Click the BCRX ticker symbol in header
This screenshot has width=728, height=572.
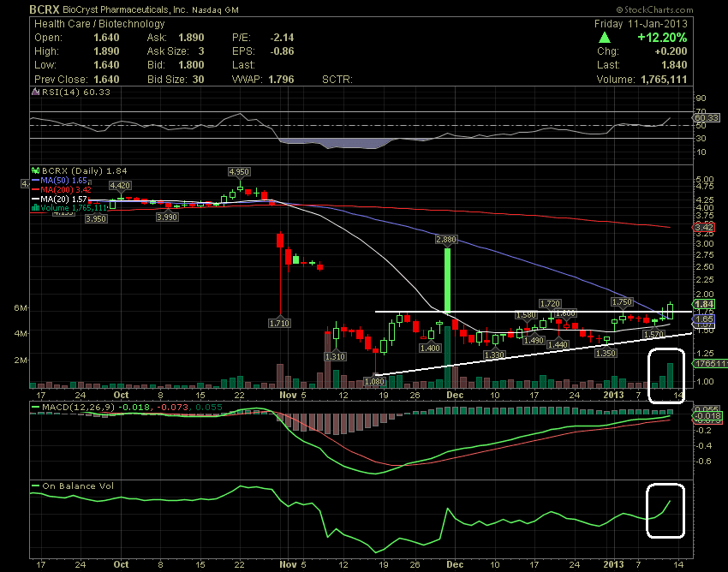tap(44, 9)
